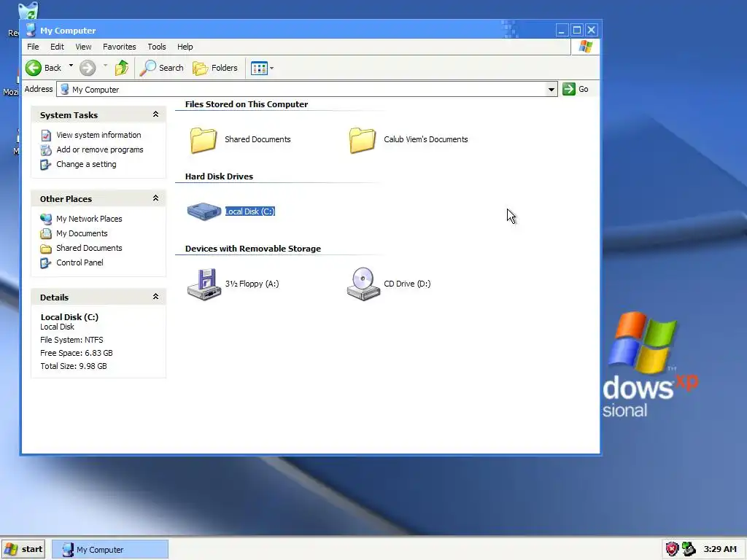Click the CD Drive (D:) label

click(407, 284)
